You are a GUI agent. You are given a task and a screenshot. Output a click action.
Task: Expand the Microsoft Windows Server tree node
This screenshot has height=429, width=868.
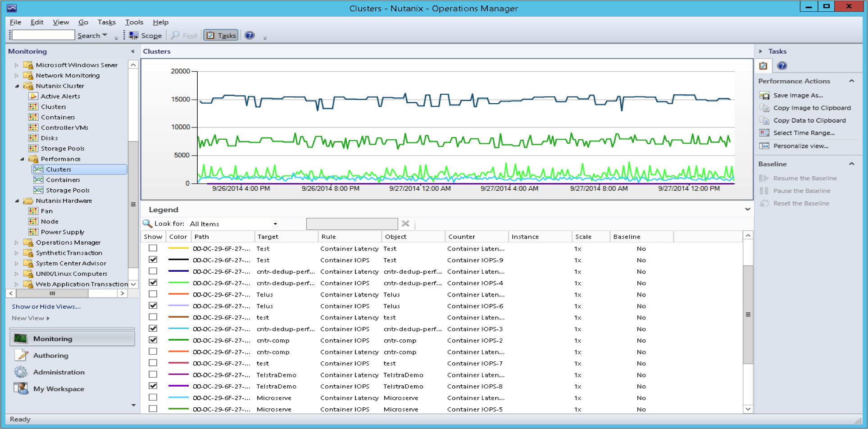point(17,65)
